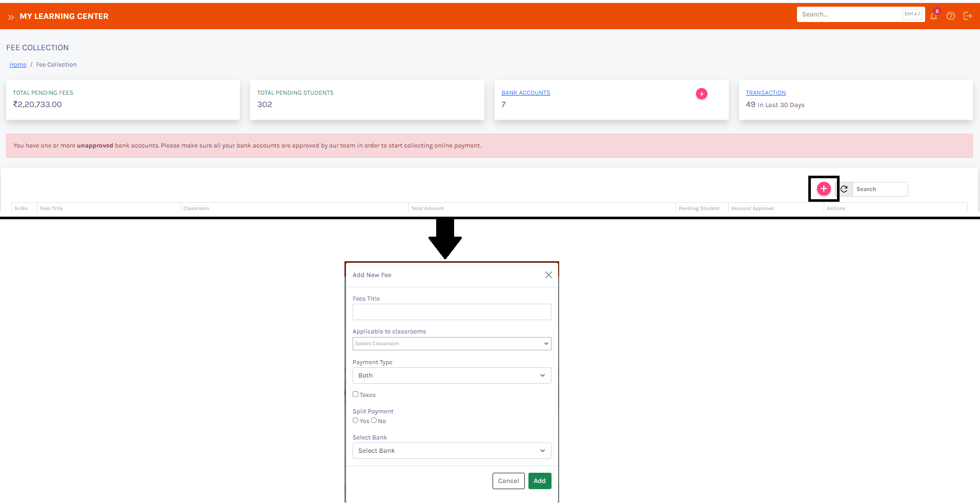Refresh the fee list table
980x504 pixels.
pos(844,189)
